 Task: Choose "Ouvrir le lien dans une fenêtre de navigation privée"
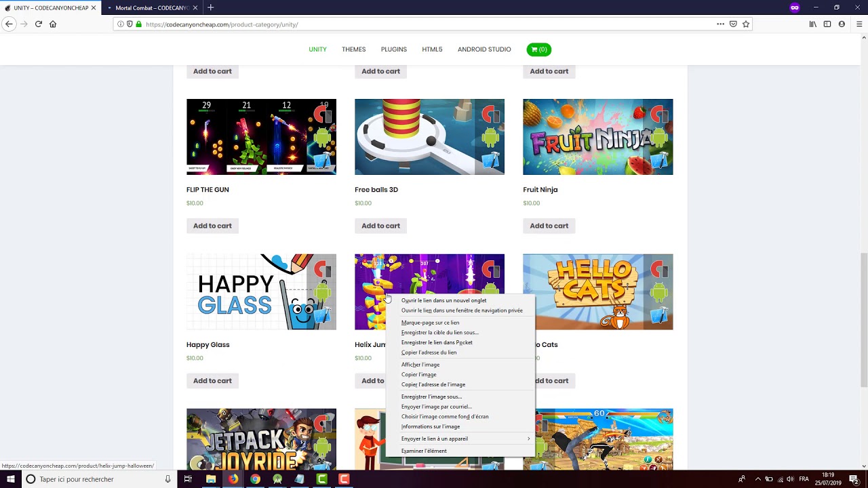click(460, 310)
